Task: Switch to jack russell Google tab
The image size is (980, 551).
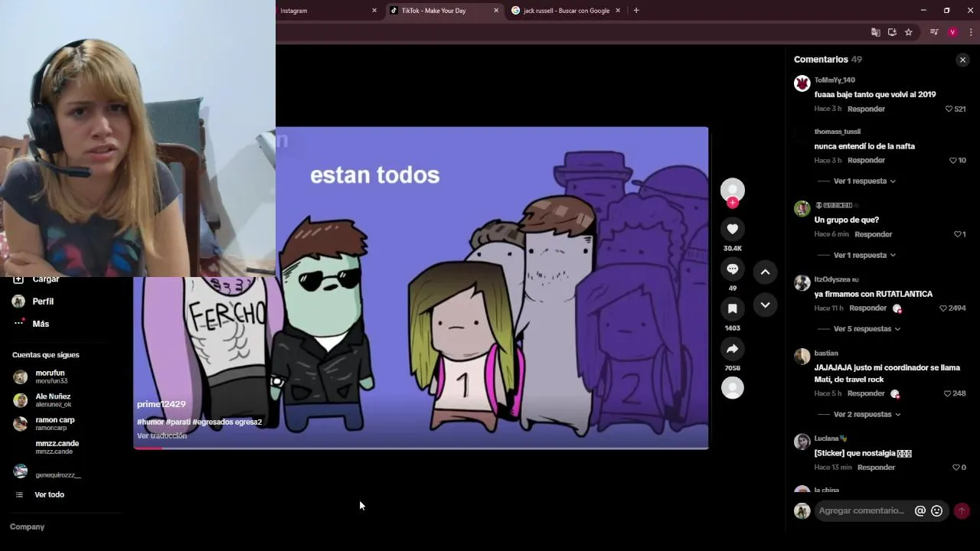Action: tap(566, 11)
